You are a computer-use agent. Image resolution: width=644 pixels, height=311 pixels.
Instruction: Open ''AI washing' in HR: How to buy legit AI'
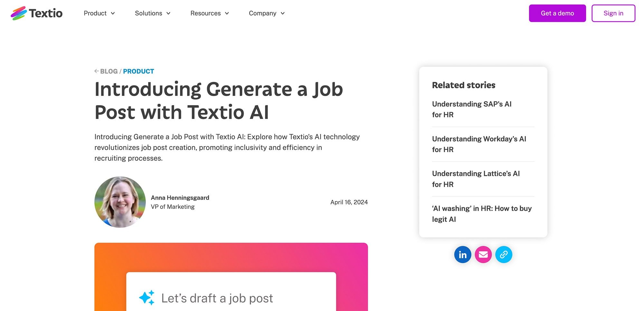(x=482, y=214)
